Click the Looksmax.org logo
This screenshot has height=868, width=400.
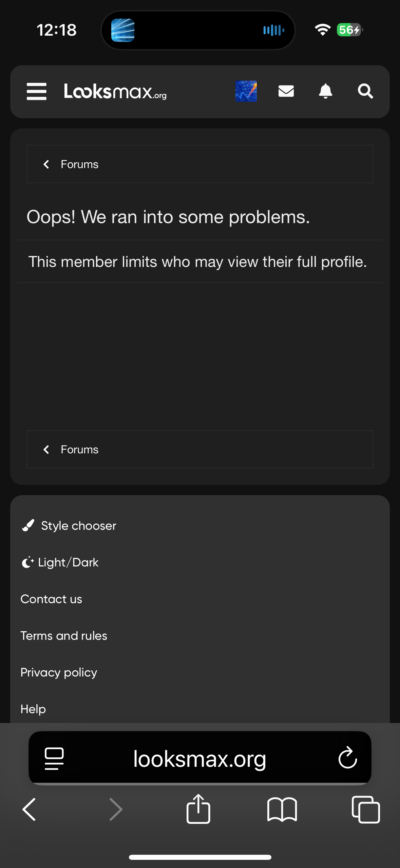point(115,91)
